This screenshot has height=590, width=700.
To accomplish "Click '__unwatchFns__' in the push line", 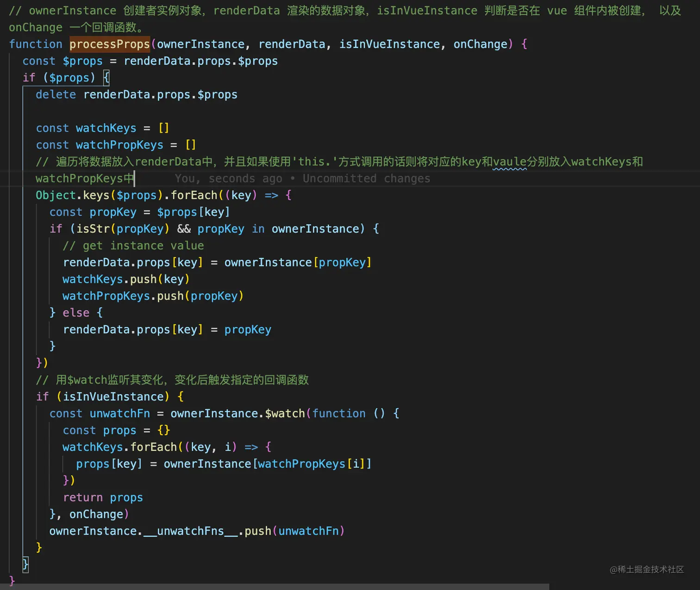I will [x=191, y=531].
